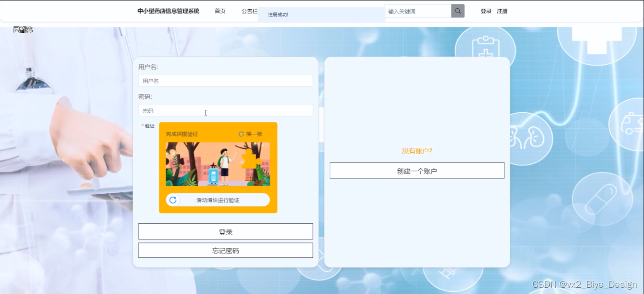
Task: Open the 公告栏 menu item
Action: [249, 11]
